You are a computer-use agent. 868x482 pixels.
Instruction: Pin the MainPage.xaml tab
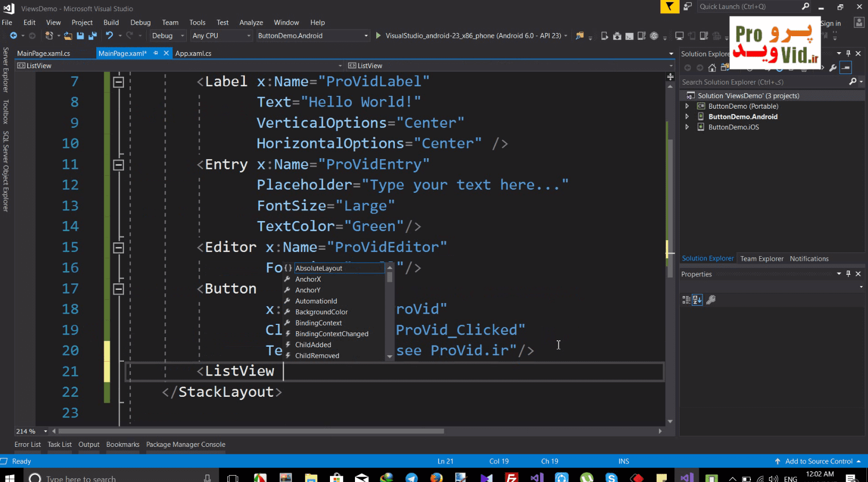coord(156,53)
